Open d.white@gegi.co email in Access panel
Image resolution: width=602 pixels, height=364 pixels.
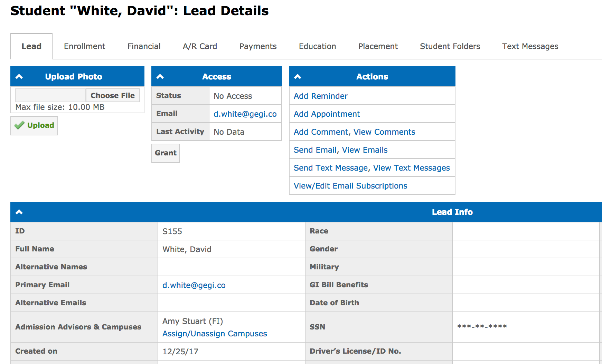[x=245, y=114]
